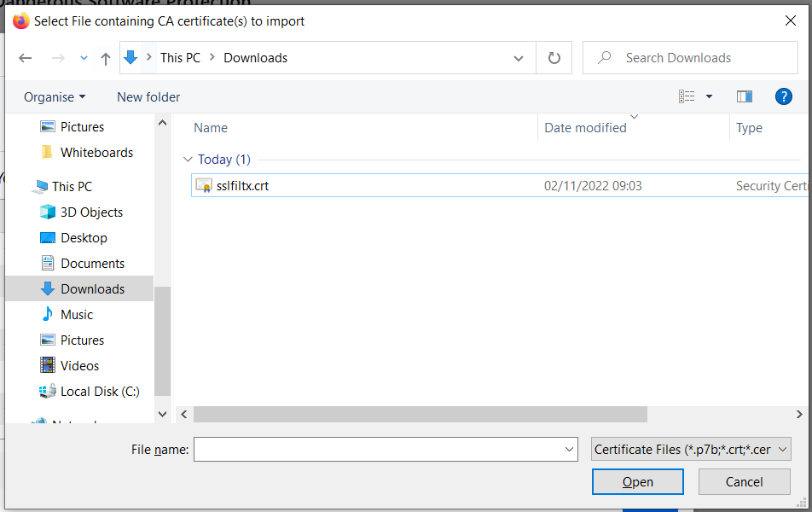Click the horizontal scrollbar in file list

(x=420, y=414)
